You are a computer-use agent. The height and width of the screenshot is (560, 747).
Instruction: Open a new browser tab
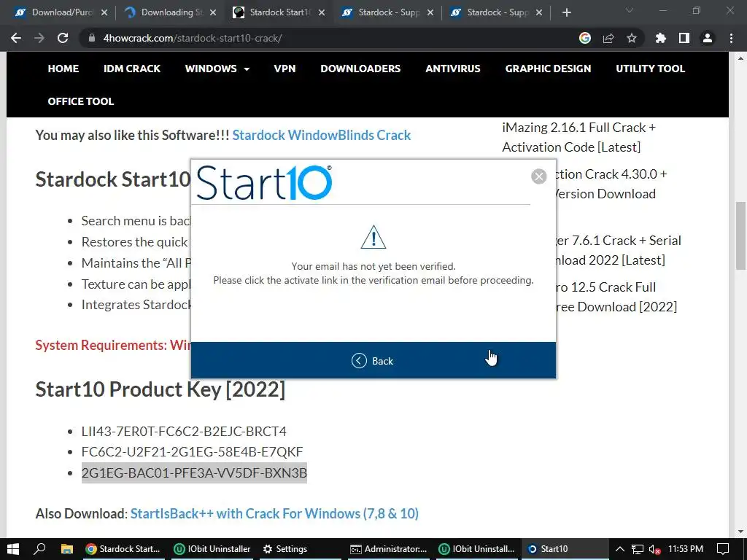tap(566, 12)
